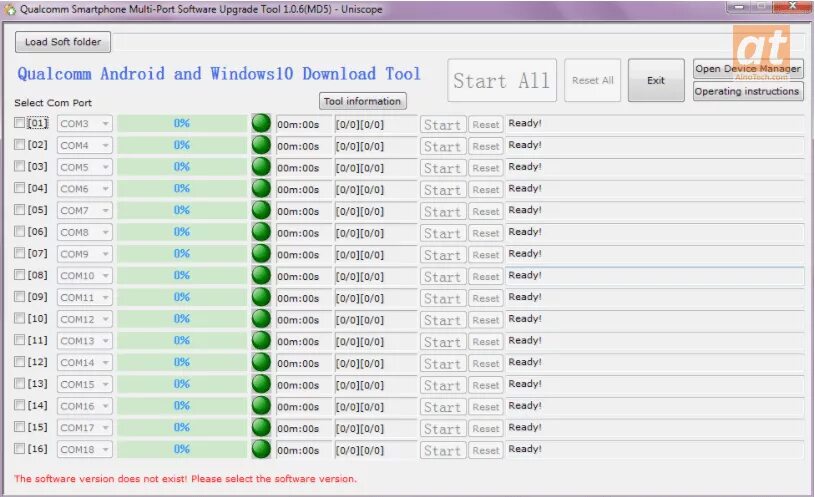The image size is (815, 497).
Task: Click the green status light for COM4 row
Action: (261, 145)
